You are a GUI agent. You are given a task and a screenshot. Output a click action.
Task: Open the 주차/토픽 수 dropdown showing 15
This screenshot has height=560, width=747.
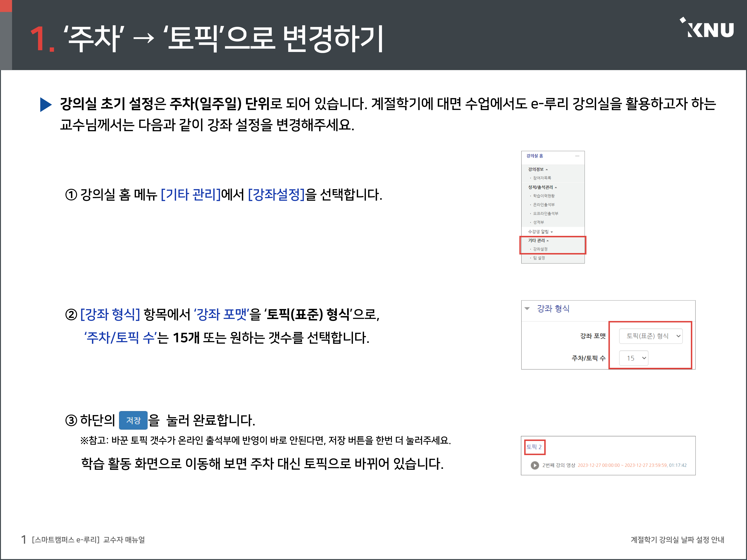[x=634, y=358]
